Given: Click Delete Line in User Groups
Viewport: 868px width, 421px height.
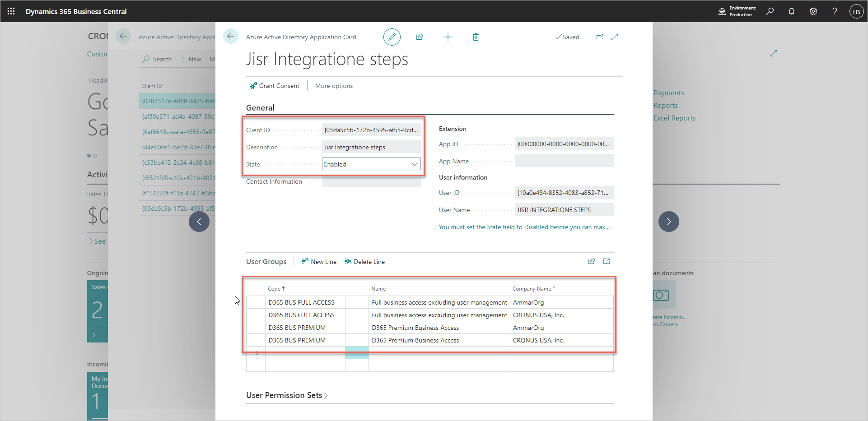Looking at the screenshot, I should click(364, 262).
